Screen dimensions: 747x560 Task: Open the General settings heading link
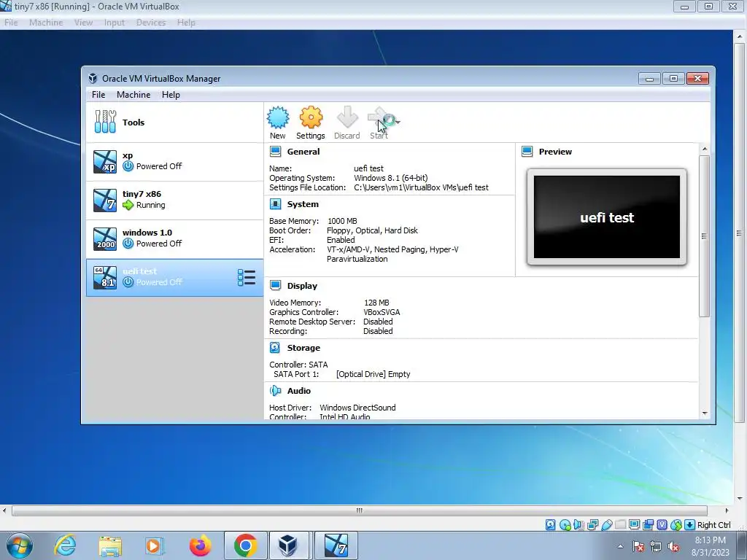(303, 152)
